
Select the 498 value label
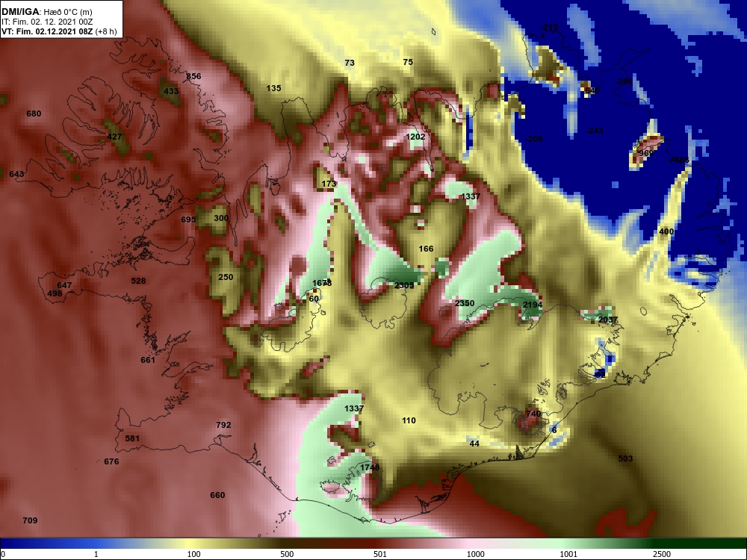tap(55, 293)
